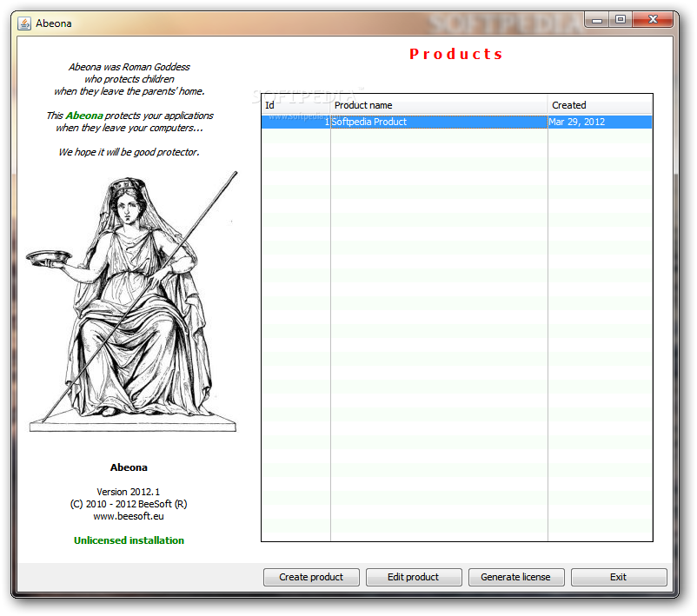The width and height of the screenshot is (697, 616).
Task: Click the (C) 2010 - 2012 BeeSoft copyright line
Action: pyautogui.click(x=129, y=504)
